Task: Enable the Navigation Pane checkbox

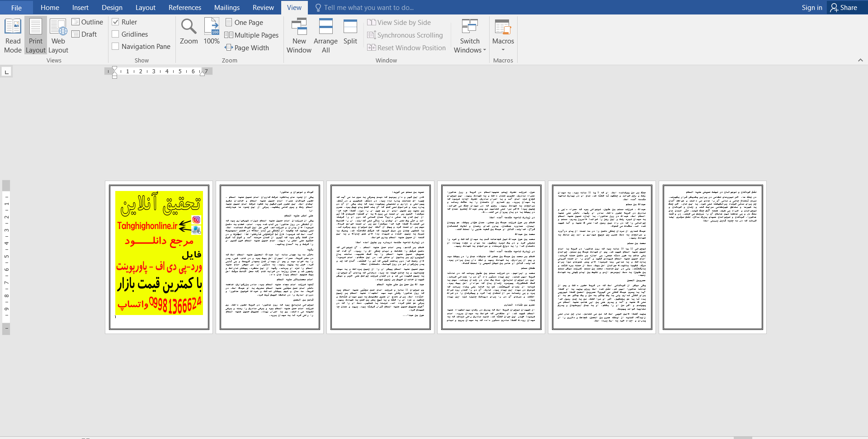Action: (116, 46)
